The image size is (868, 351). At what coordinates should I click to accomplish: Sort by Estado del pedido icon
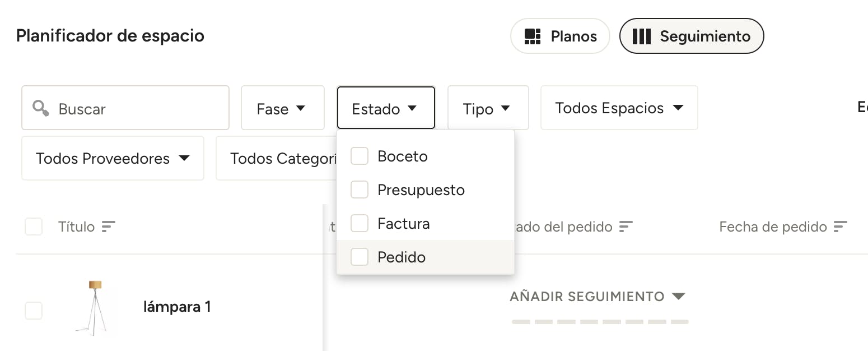point(626,227)
